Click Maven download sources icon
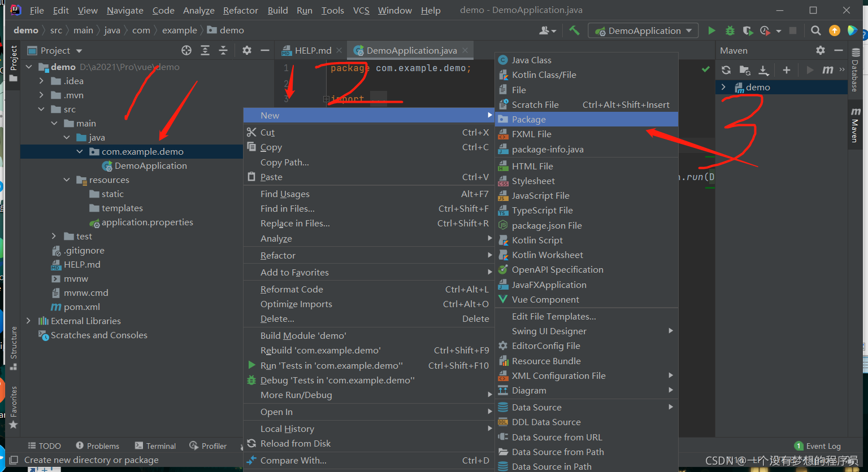This screenshot has height=472, width=868. click(x=763, y=70)
